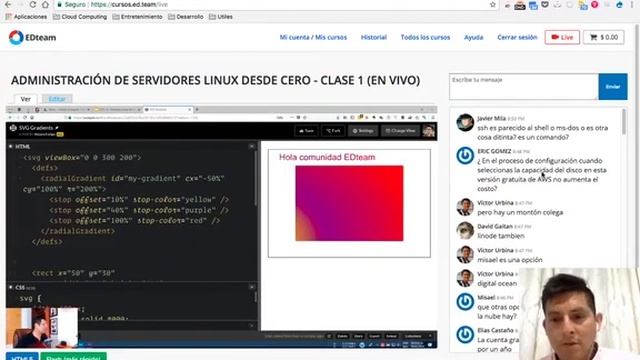The width and height of the screenshot is (640, 360).
Task: Click chat message 'misael es una opción'
Action: (510, 260)
